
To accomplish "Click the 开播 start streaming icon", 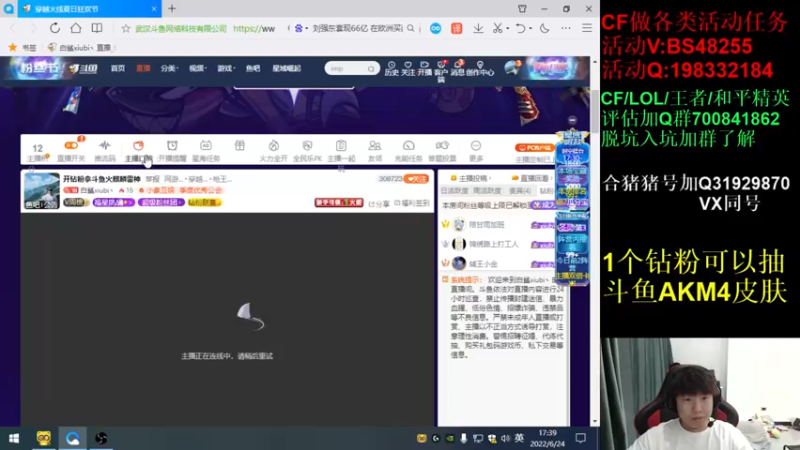I will (x=424, y=69).
